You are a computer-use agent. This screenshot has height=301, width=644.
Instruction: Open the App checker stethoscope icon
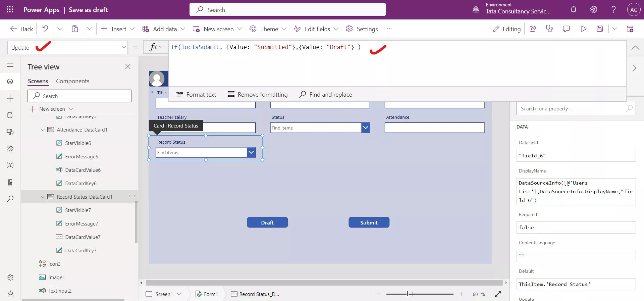(549, 29)
